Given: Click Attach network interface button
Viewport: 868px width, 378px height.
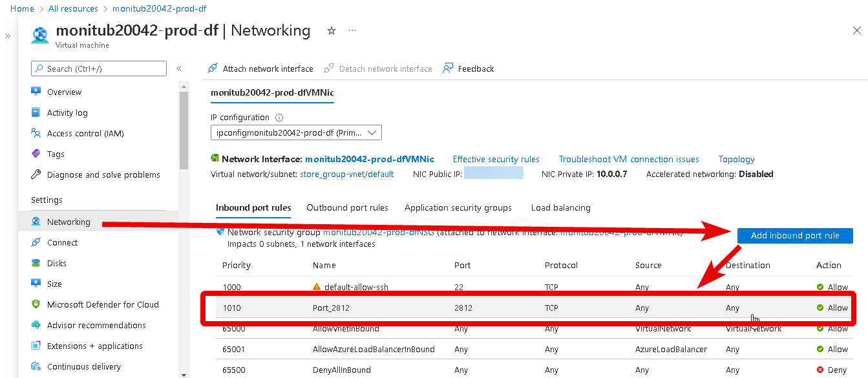Looking at the screenshot, I should [x=260, y=68].
